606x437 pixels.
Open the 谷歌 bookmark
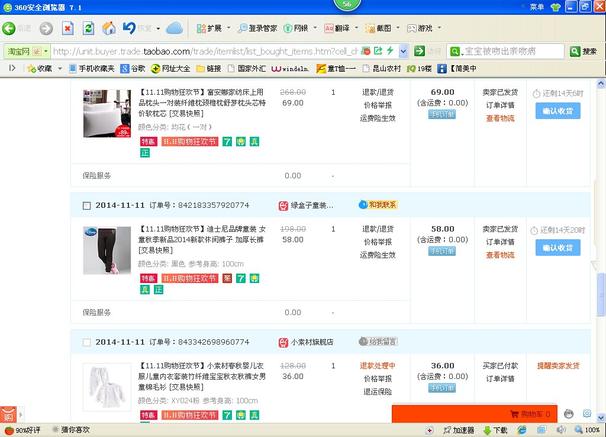[x=133, y=69]
